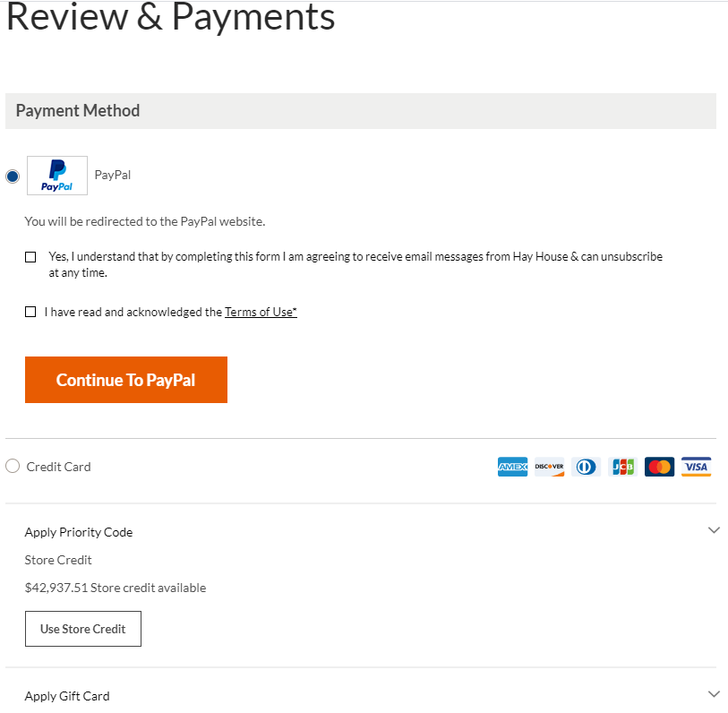Select the Credit Card radio button
Image resolution: width=728 pixels, height=713 pixels.
click(13, 466)
